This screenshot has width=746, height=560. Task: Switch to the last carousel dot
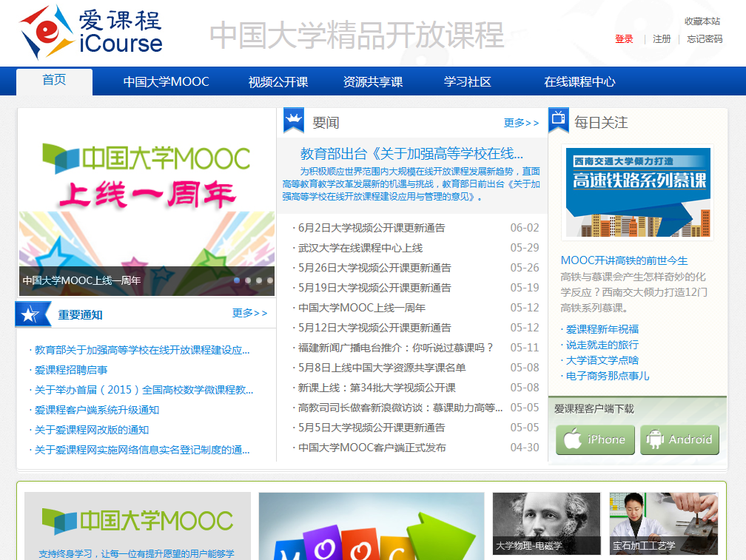point(270,281)
